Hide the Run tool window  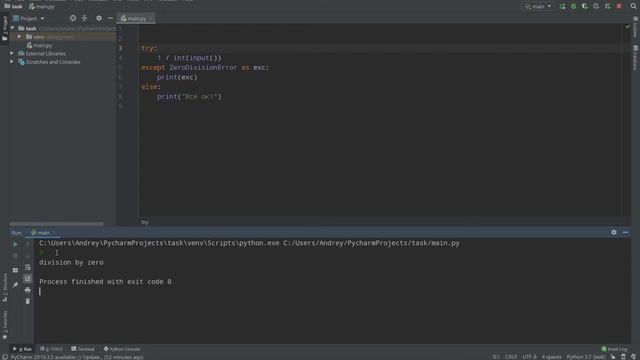(x=625, y=232)
